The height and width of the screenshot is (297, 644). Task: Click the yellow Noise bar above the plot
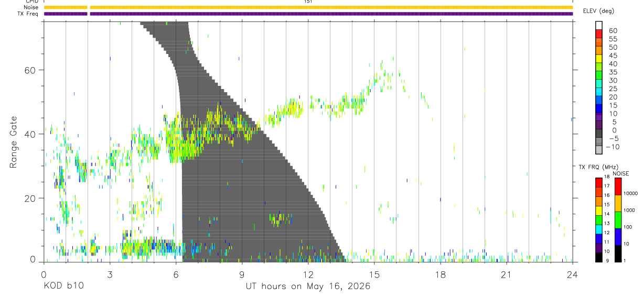click(308, 7)
